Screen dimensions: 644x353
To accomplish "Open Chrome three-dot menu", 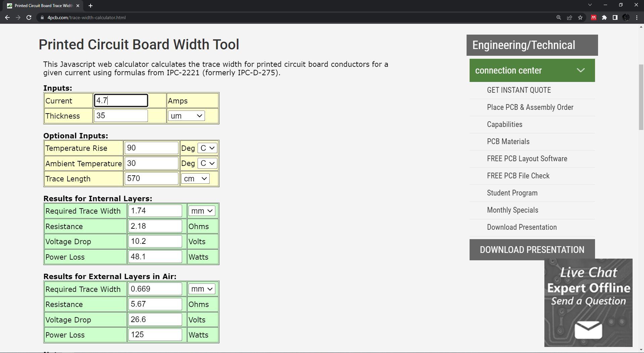I will [x=637, y=17].
